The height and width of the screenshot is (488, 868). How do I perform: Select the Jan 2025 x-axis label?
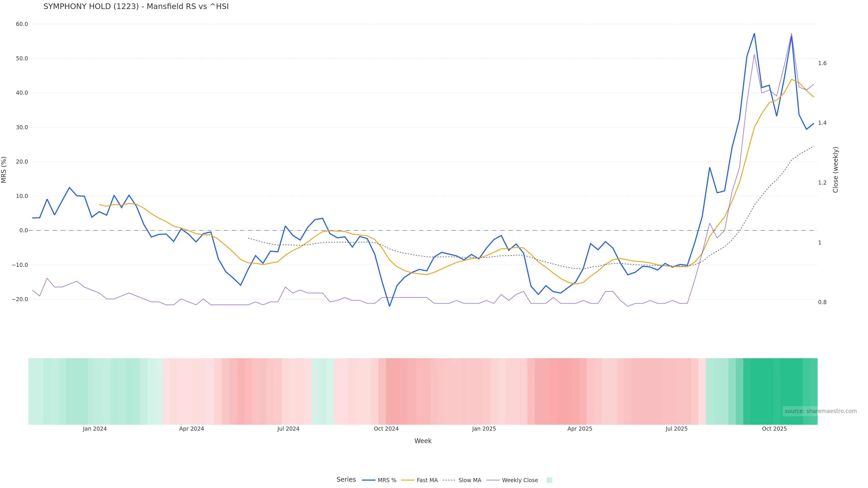click(x=484, y=429)
